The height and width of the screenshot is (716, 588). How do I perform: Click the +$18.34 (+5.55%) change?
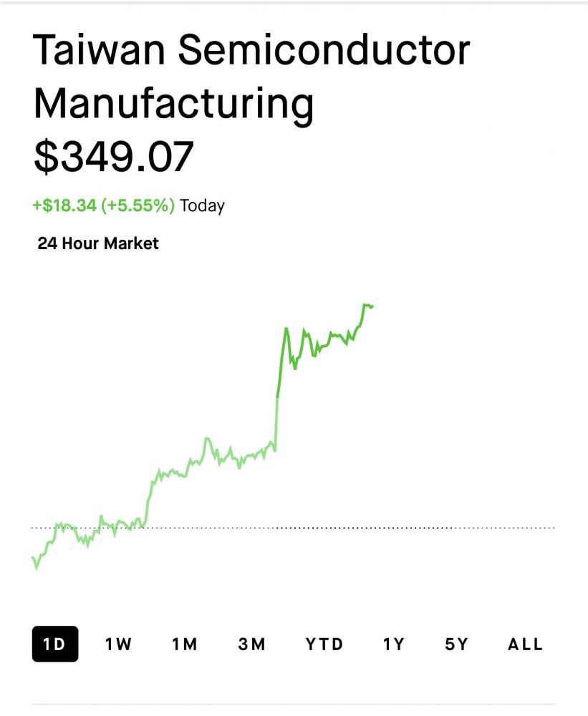[x=103, y=206]
